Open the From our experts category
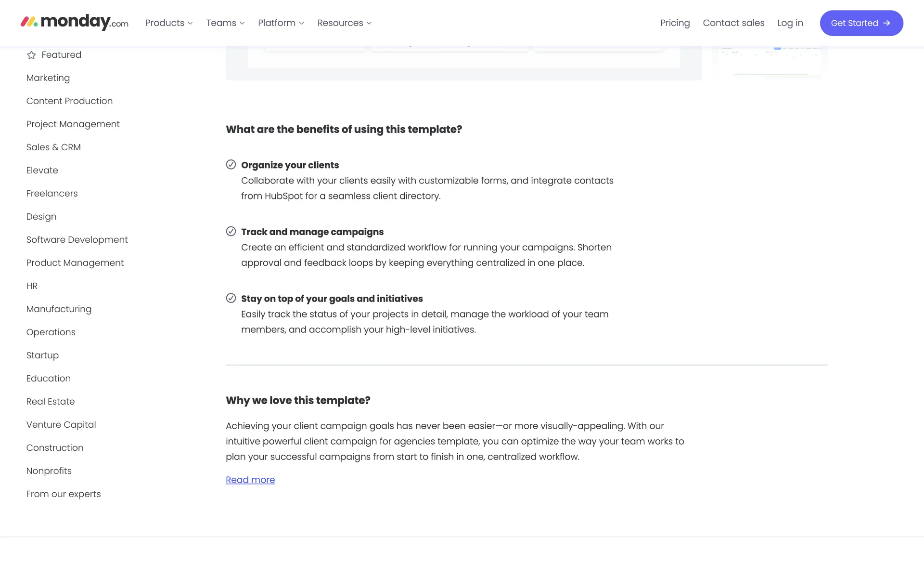 pyautogui.click(x=64, y=494)
